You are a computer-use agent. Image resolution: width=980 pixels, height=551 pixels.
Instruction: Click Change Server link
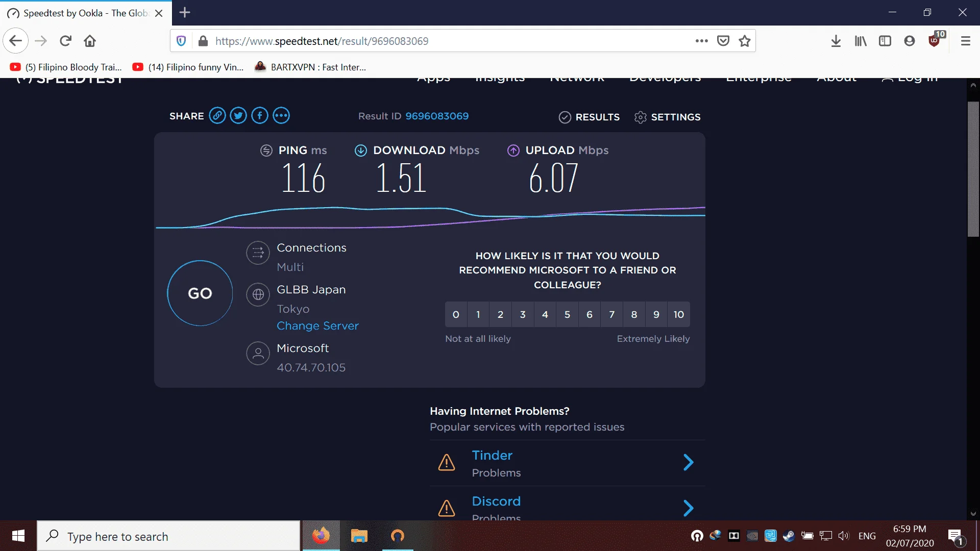(317, 325)
